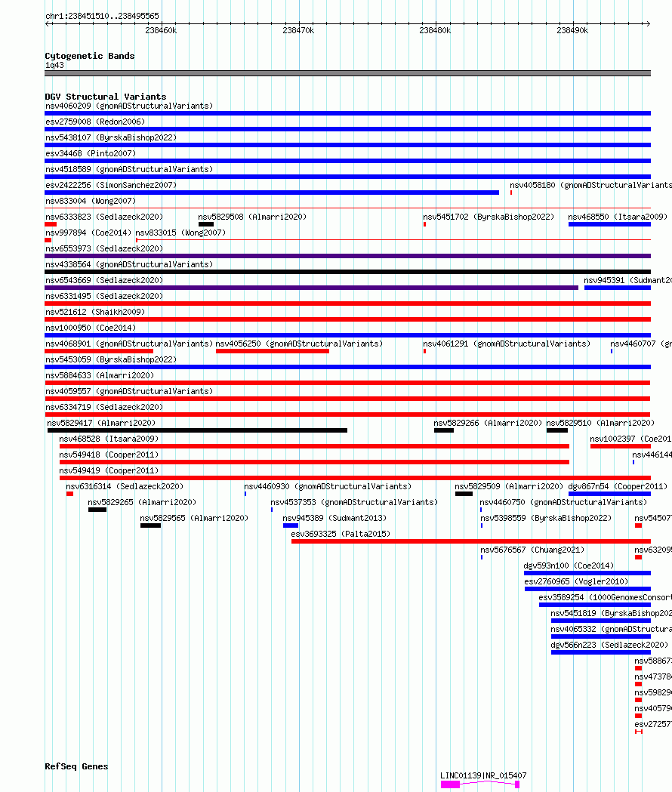
Task: Select nsv6316314 (Sedlazeck2020) label
Action: pyautogui.click(x=125, y=486)
